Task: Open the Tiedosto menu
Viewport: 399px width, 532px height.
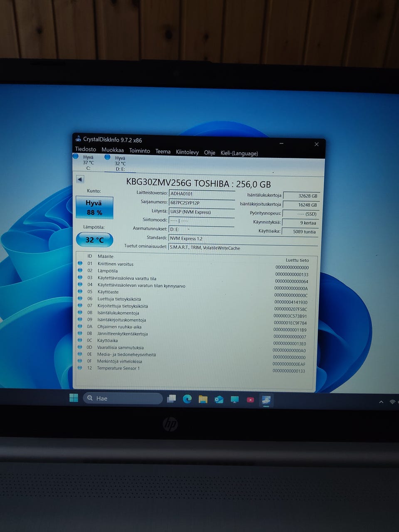Action: coord(86,149)
